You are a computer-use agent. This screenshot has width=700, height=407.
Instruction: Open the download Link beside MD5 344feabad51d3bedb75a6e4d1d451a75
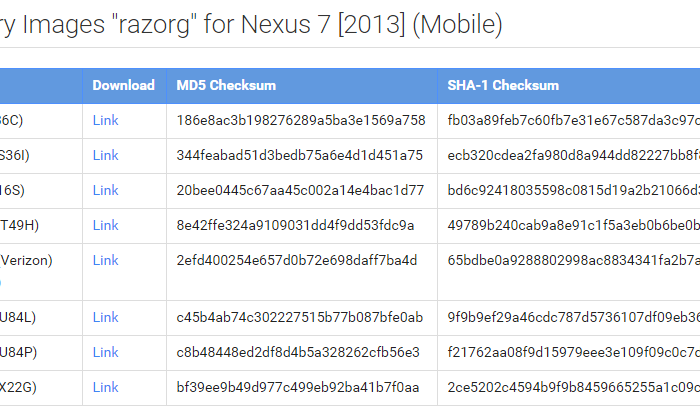coord(105,155)
